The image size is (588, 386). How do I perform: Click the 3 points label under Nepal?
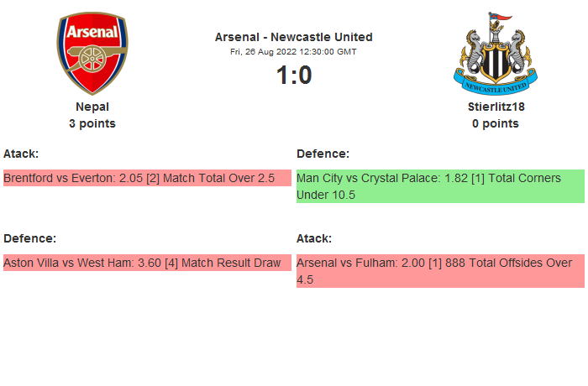pyautogui.click(x=92, y=123)
